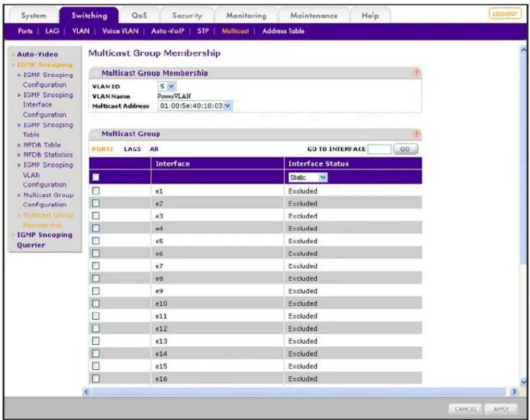Open IGMP Snooping VLAN Configuration page

[47, 175]
